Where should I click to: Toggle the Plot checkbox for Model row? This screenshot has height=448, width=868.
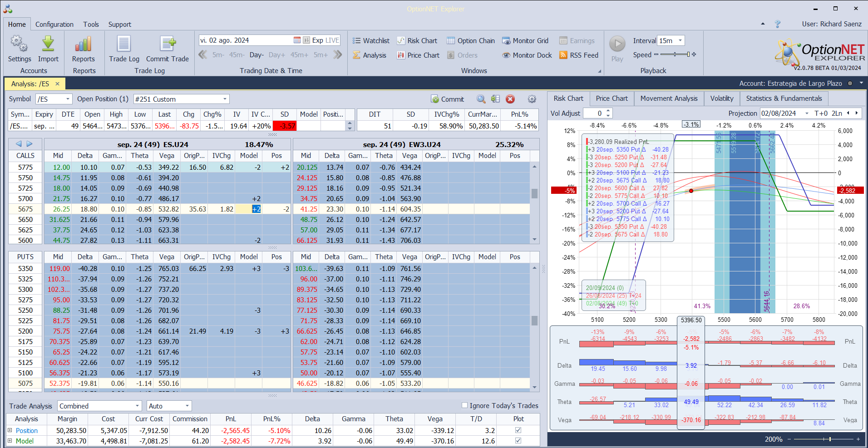[x=518, y=440]
